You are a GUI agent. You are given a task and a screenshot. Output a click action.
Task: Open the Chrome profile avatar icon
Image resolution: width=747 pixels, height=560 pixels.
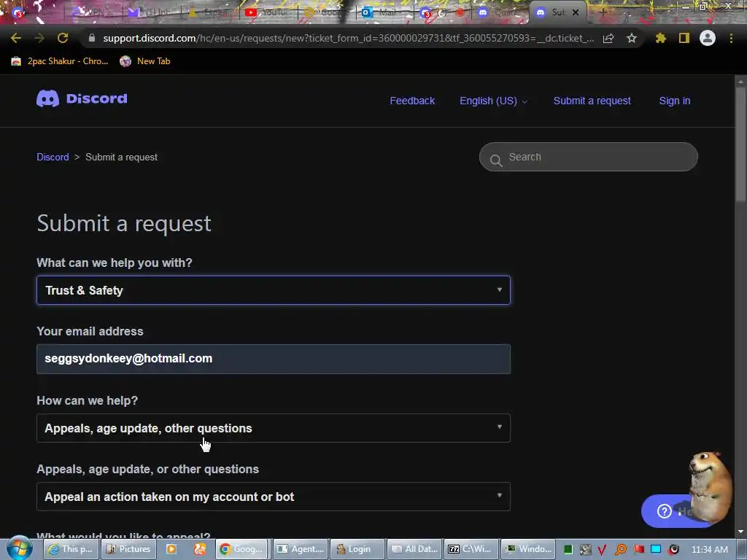(708, 38)
